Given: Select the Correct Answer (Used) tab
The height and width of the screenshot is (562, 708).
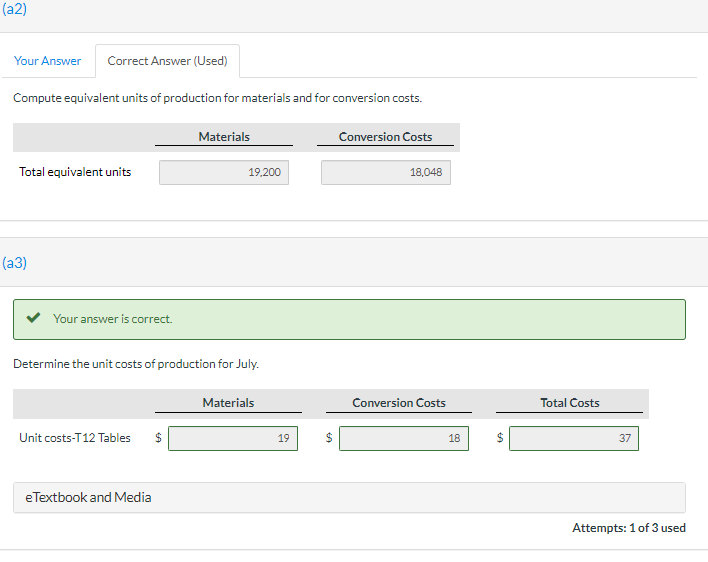Looking at the screenshot, I should click(x=167, y=61).
